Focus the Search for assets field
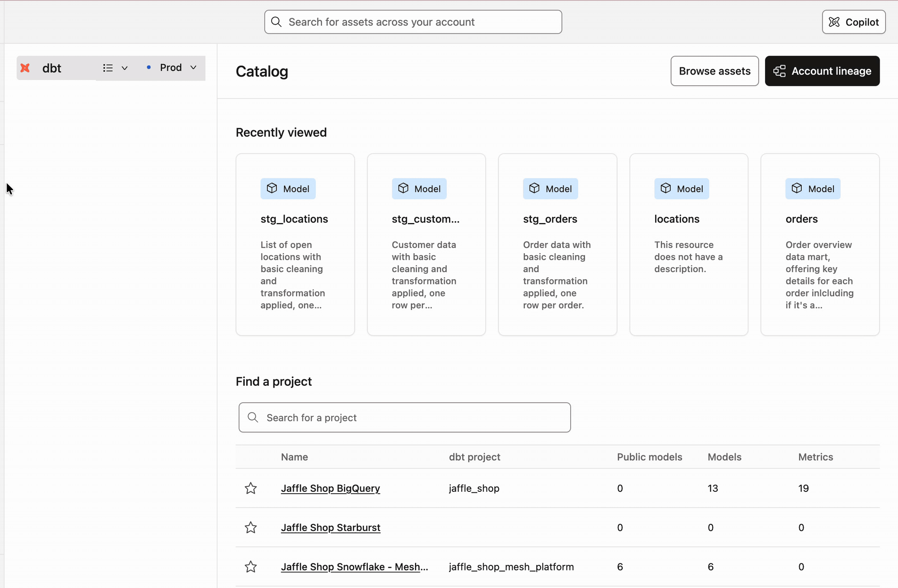898x588 pixels. pyautogui.click(x=413, y=22)
